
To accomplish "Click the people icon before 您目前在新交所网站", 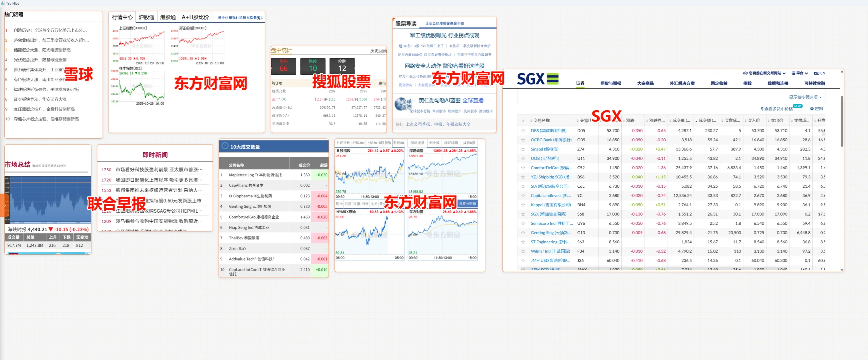I will (745, 73).
